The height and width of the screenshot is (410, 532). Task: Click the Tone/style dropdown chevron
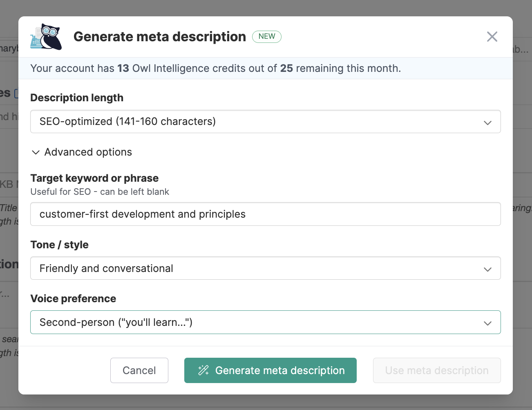coord(487,269)
